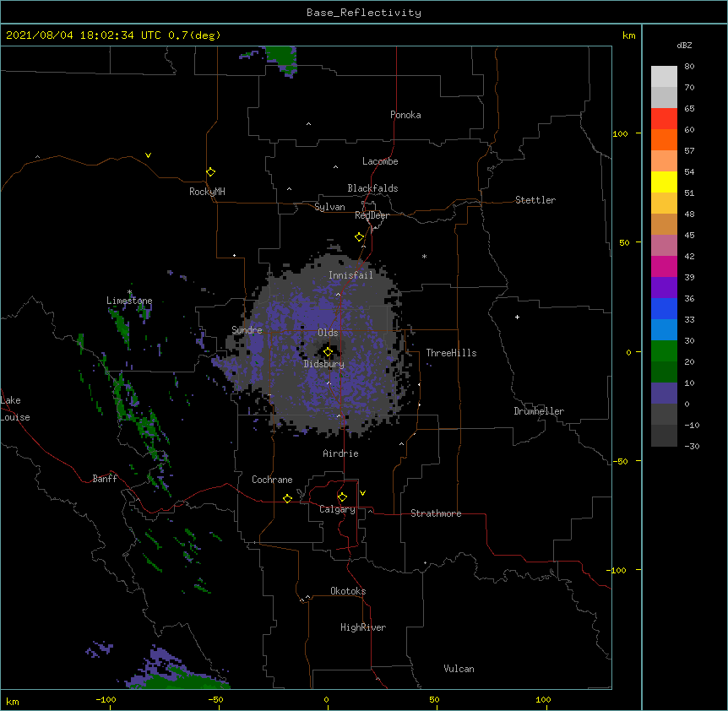The width and height of the screenshot is (728, 711).
Task: Click the yellow diamond marker near RockyMH
Action: pyautogui.click(x=210, y=171)
